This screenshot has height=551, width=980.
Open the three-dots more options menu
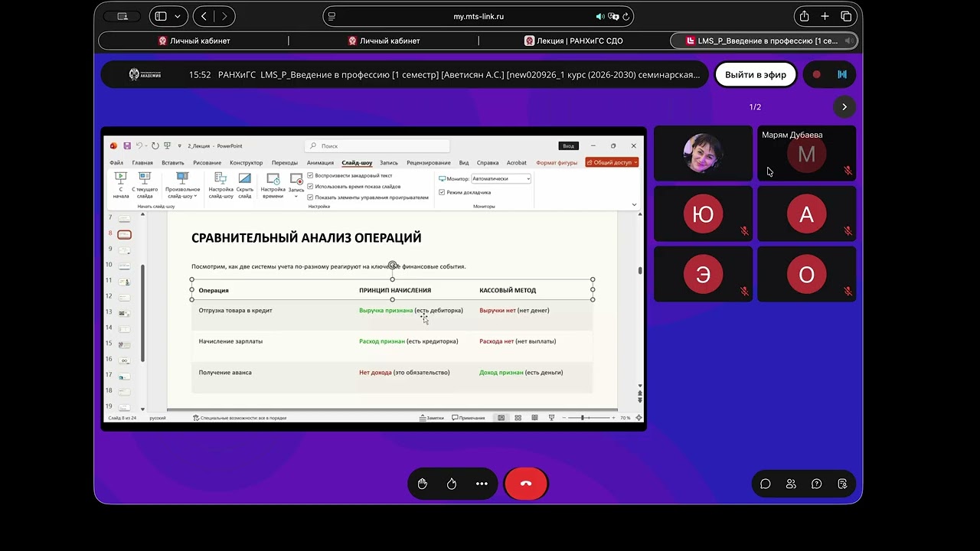(x=482, y=484)
